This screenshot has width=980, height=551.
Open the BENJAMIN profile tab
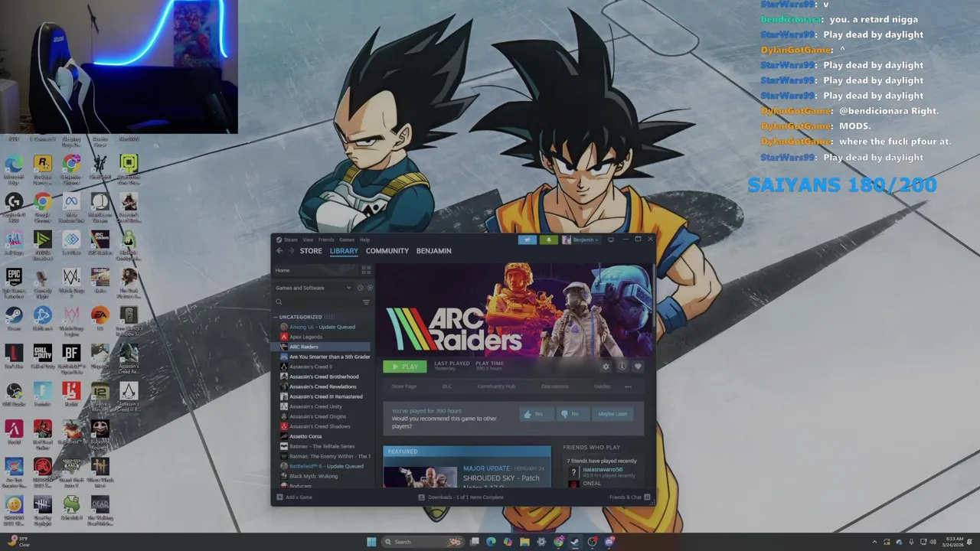point(433,251)
